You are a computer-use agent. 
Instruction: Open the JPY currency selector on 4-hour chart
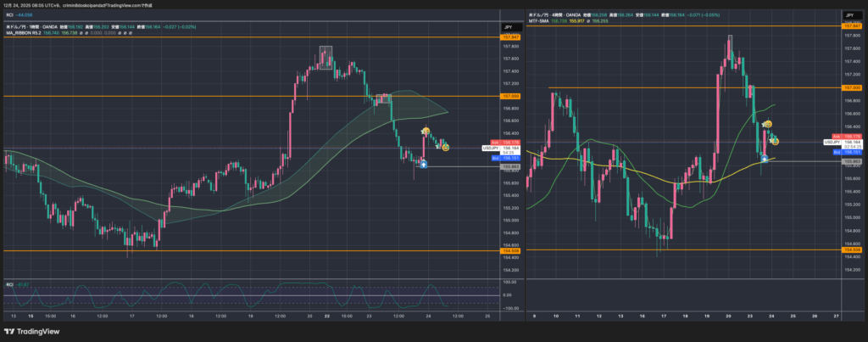tap(850, 16)
